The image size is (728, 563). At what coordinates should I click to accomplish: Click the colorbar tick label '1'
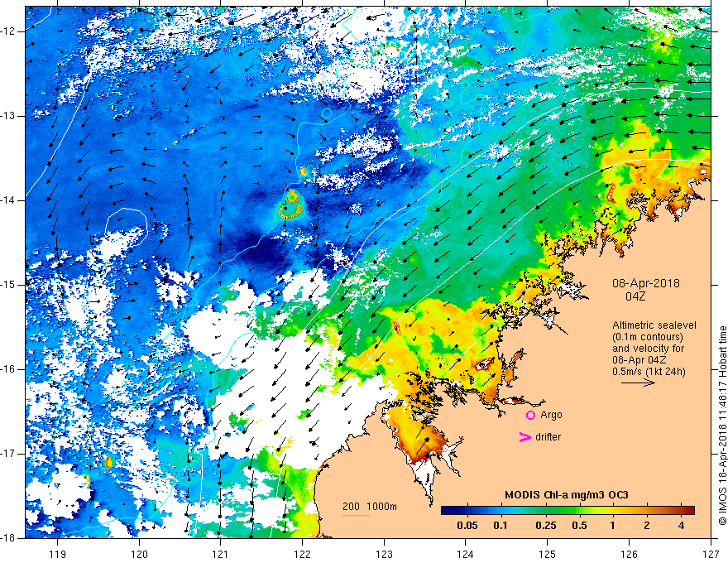coord(612,526)
